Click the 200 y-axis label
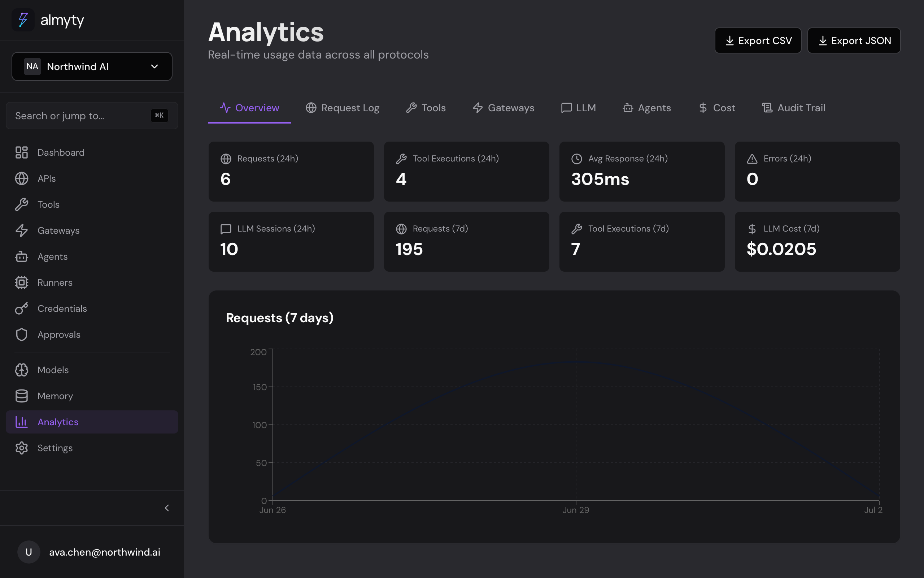924x578 pixels. 258,352
